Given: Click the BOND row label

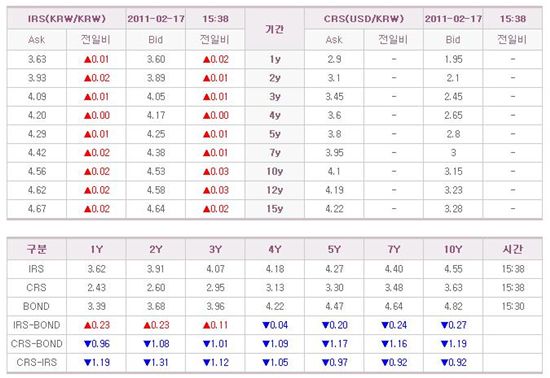Looking at the screenshot, I should coord(36,306).
